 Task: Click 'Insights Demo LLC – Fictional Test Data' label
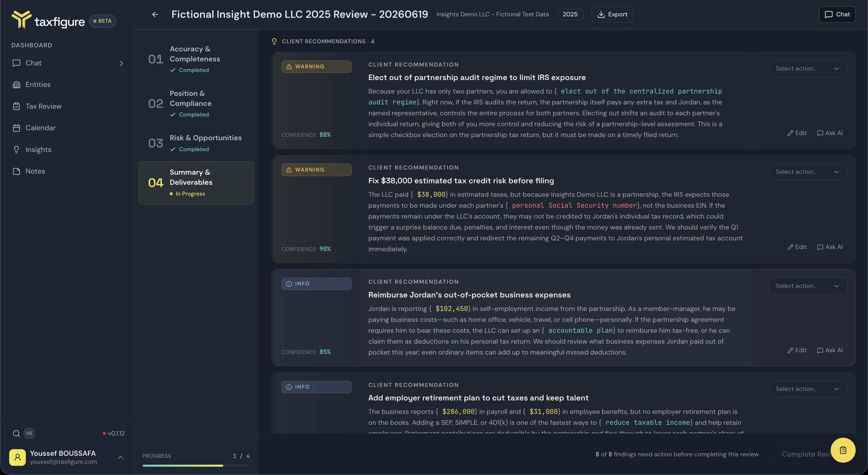(x=492, y=14)
